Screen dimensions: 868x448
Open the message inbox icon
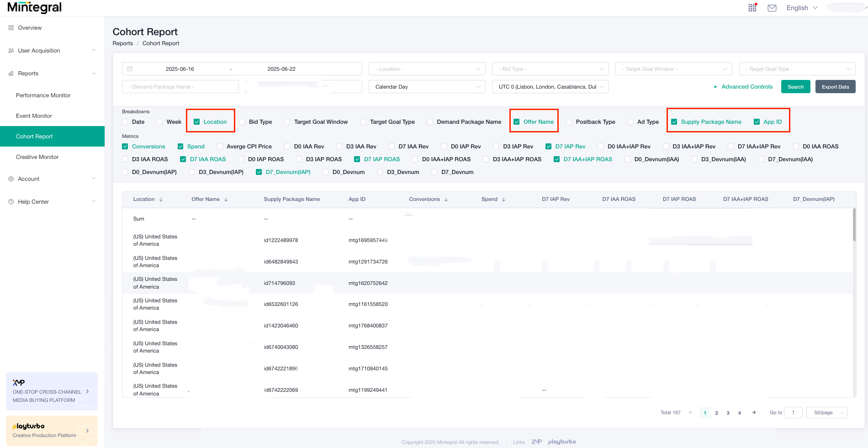click(772, 7)
